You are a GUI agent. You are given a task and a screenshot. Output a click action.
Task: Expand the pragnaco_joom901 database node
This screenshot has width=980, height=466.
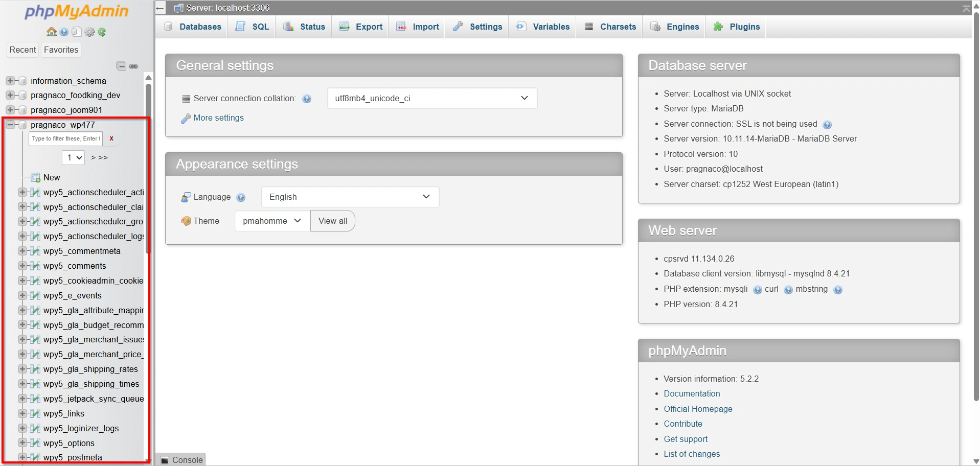(x=10, y=110)
